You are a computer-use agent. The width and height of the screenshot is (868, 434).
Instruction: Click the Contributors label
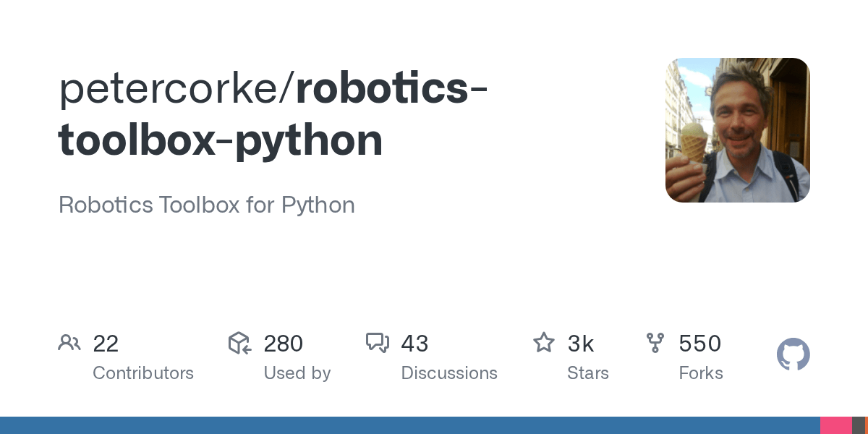coord(143,373)
